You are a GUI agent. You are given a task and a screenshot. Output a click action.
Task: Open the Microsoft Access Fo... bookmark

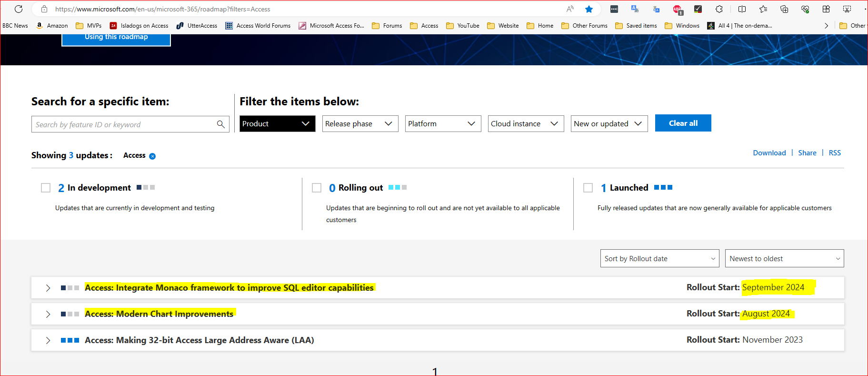(331, 26)
